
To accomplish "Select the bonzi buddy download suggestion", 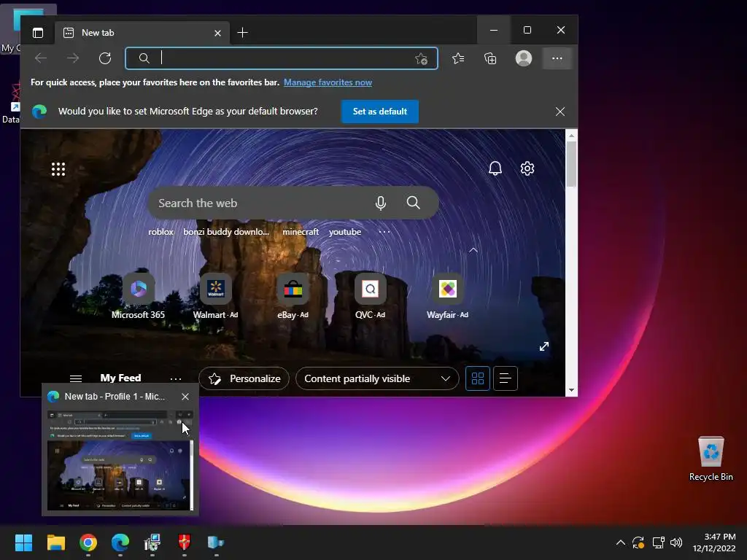I will (226, 232).
